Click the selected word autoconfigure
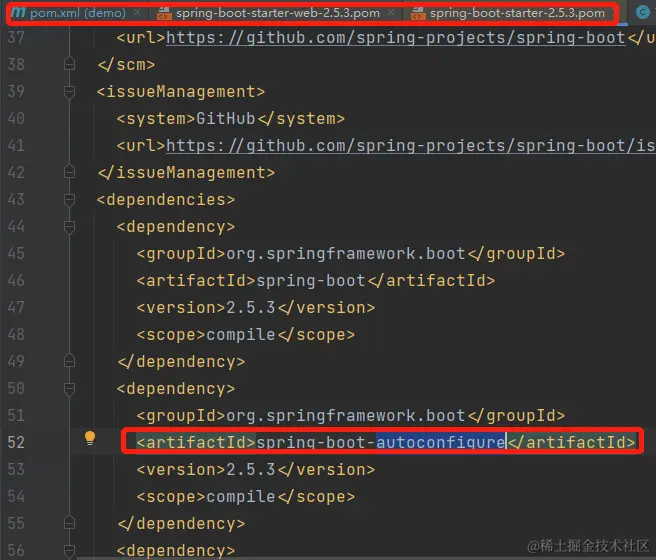The height and width of the screenshot is (560, 656). point(441,442)
